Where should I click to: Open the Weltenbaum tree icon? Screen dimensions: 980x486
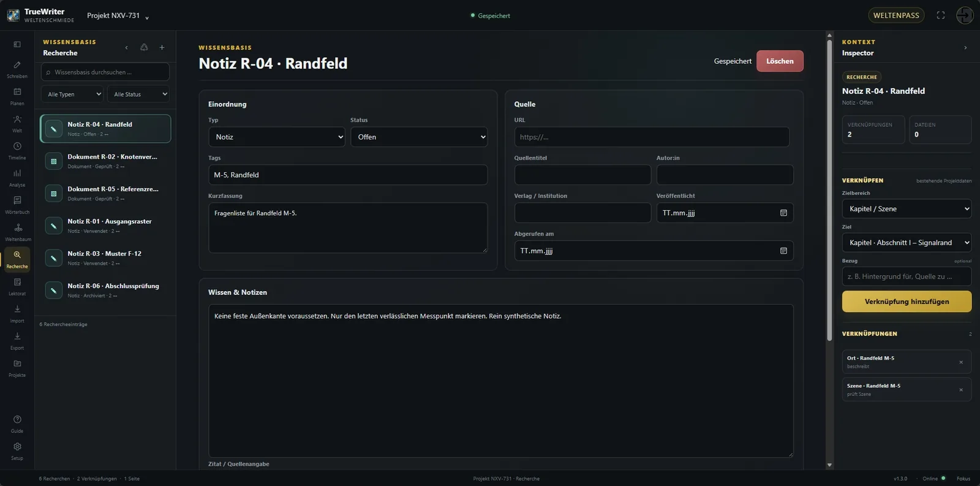click(17, 232)
